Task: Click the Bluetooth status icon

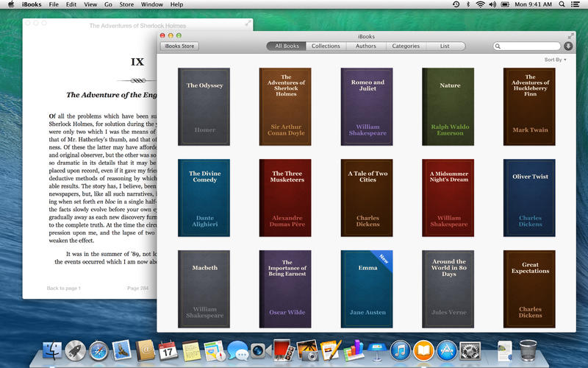Action: point(468,4)
